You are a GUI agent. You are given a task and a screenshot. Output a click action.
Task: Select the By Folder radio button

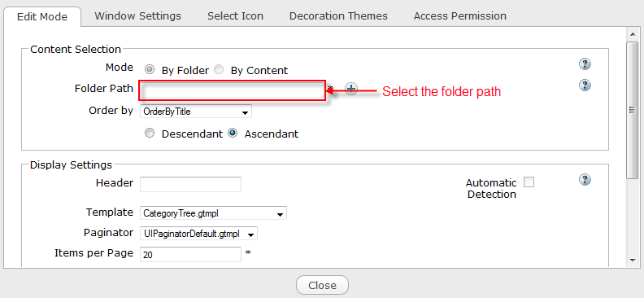pyautogui.click(x=150, y=69)
